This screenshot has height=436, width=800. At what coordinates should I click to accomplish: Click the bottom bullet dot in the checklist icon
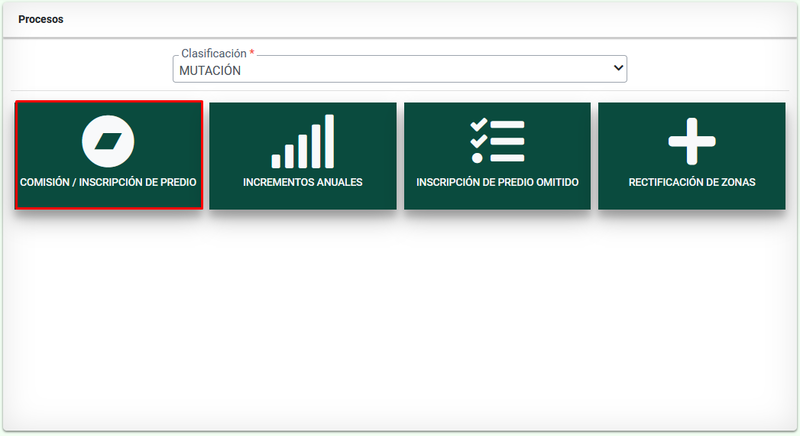tap(478, 157)
